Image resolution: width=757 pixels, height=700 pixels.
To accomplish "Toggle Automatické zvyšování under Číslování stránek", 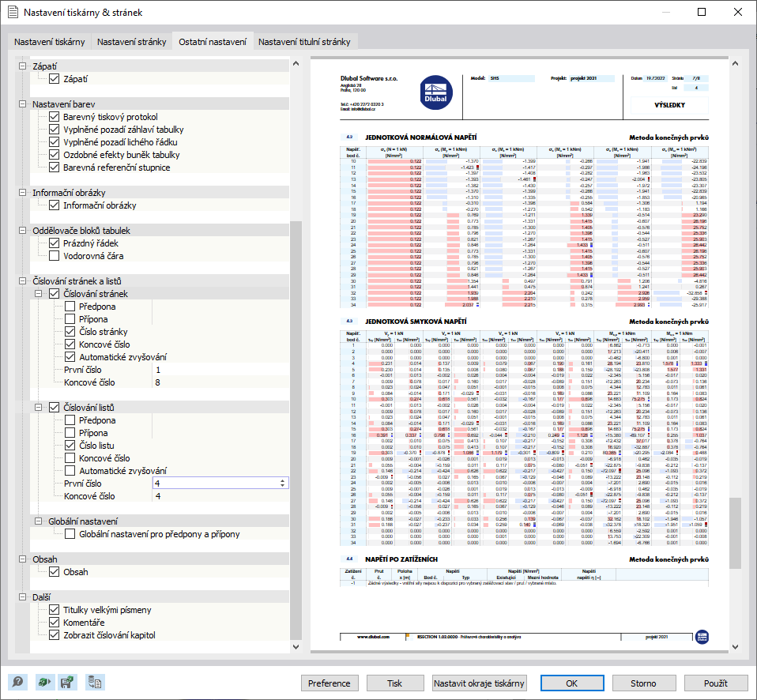I will pos(70,357).
